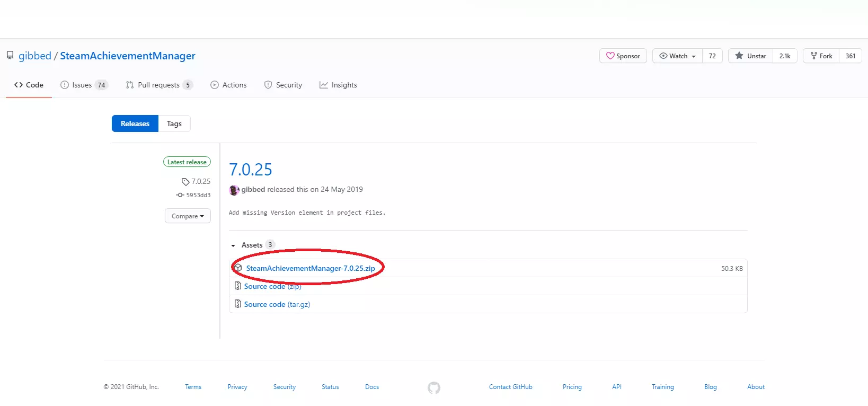
Task: Click gibbed's avatar next to release date
Action: pos(234,190)
